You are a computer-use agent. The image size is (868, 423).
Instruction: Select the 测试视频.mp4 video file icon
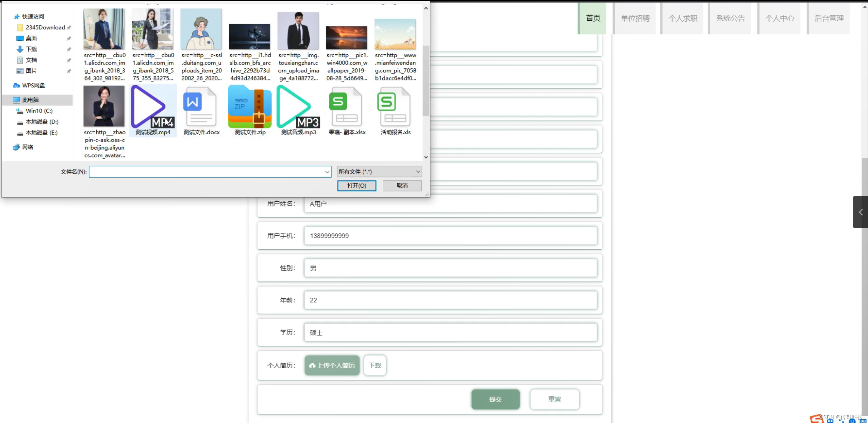point(153,107)
